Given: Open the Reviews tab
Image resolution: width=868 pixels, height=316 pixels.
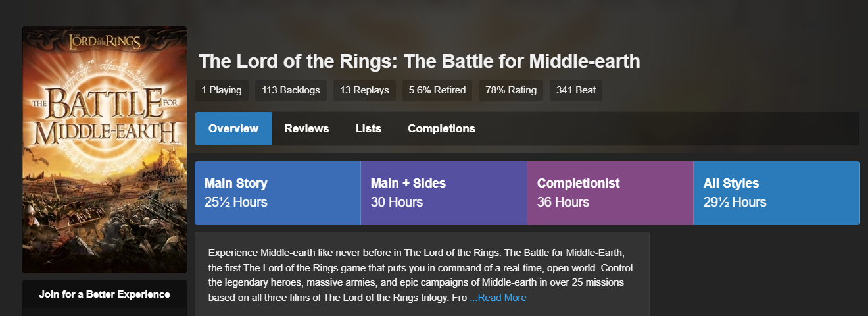Looking at the screenshot, I should 306,128.
